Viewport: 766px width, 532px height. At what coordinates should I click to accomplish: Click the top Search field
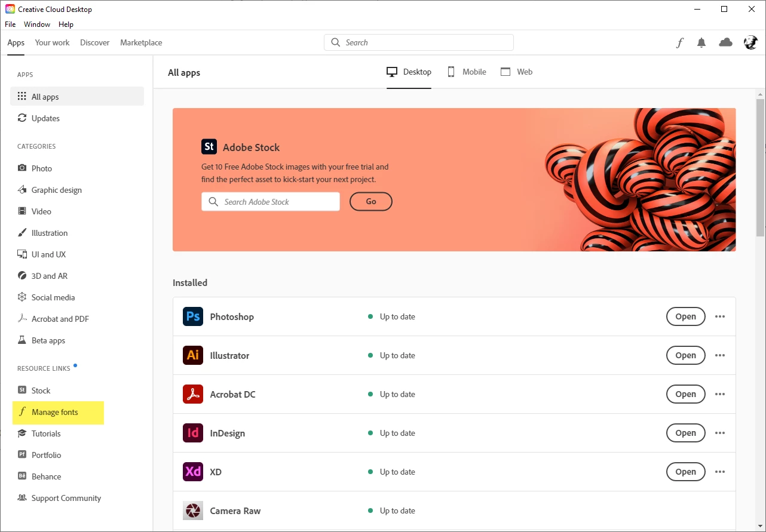[419, 42]
